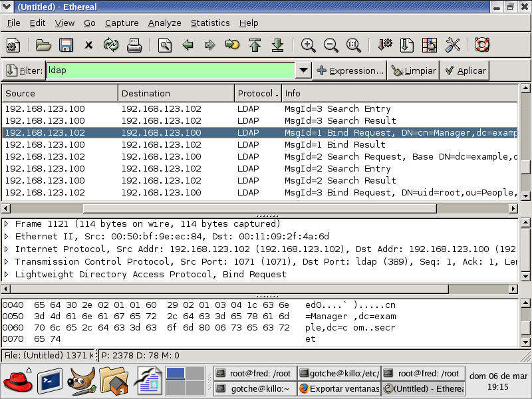Sort by the Info column header

pos(400,93)
